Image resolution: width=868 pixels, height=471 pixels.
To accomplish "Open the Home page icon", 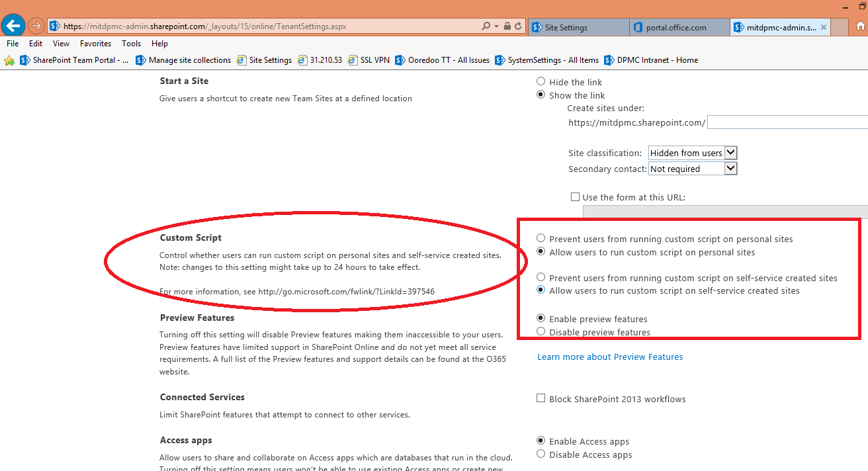I will (x=861, y=25).
